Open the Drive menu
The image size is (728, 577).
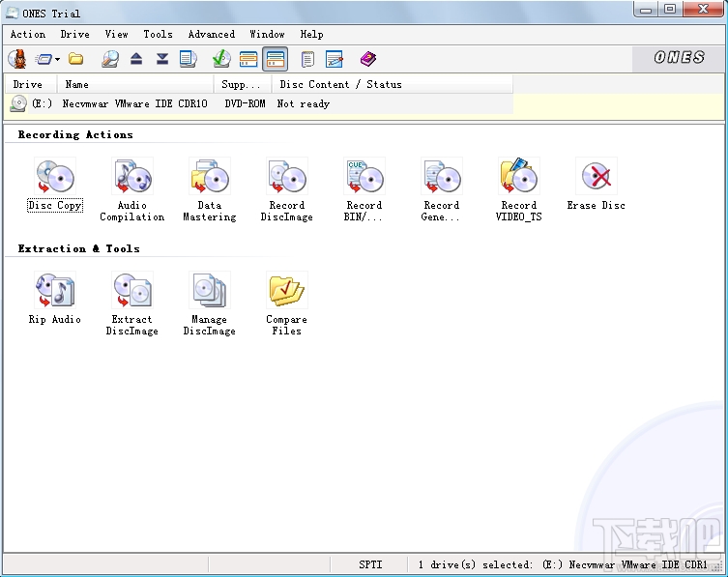tap(74, 35)
